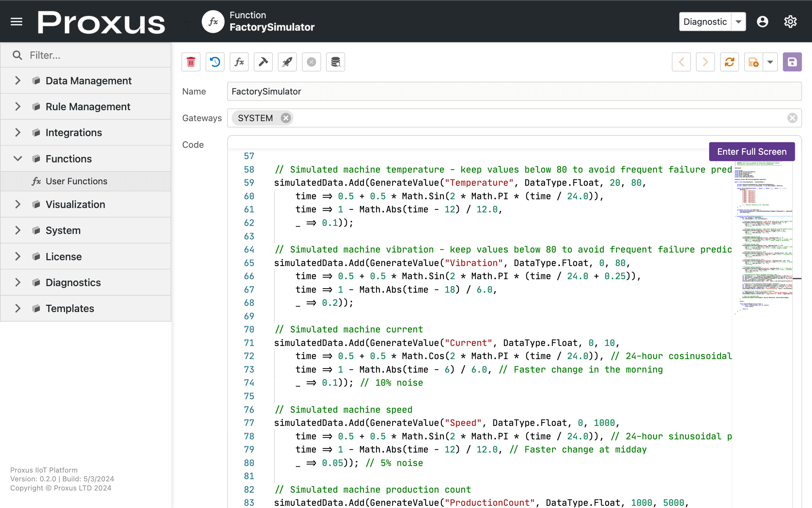The image size is (812, 508).
Task: Click the fx function toolbar icon
Action: point(239,62)
